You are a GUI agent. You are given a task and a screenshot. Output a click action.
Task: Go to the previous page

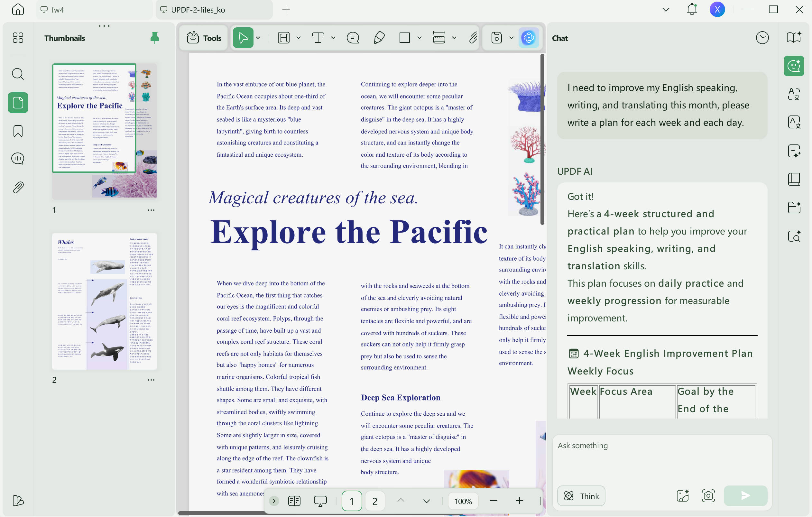(401, 501)
